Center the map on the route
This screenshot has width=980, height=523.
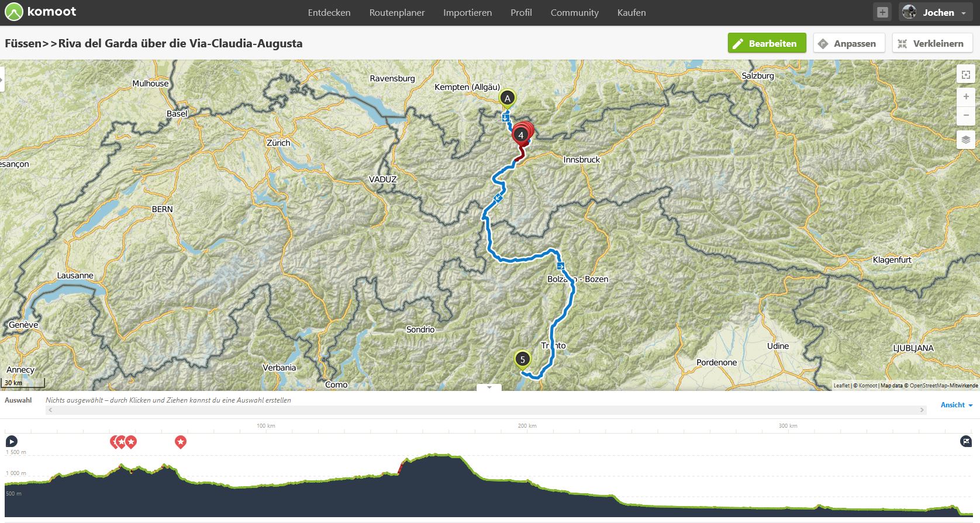pos(965,75)
